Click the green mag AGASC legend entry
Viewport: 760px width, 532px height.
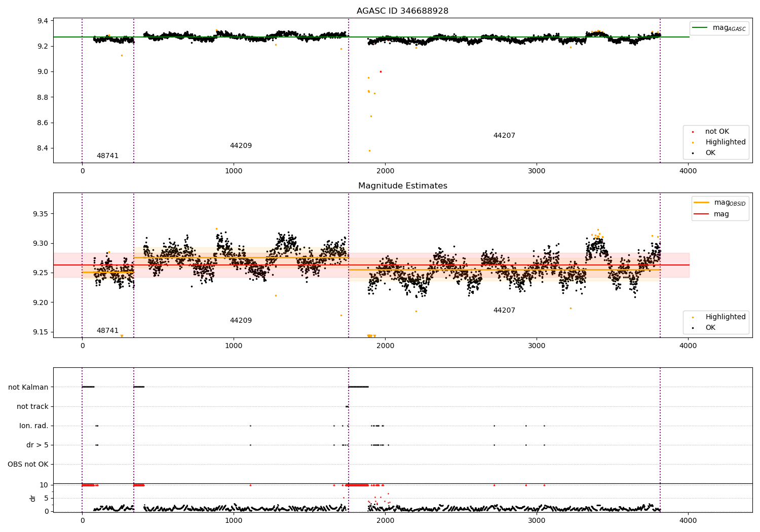[x=719, y=28]
